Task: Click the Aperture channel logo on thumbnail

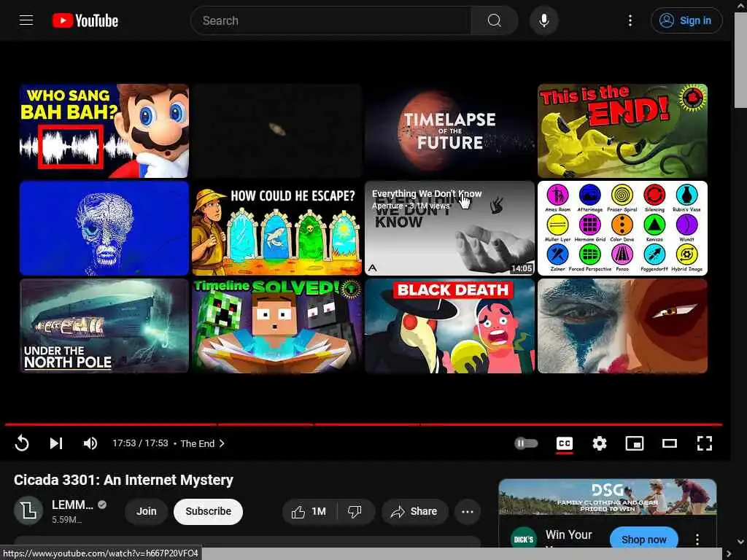Action: [x=373, y=268]
